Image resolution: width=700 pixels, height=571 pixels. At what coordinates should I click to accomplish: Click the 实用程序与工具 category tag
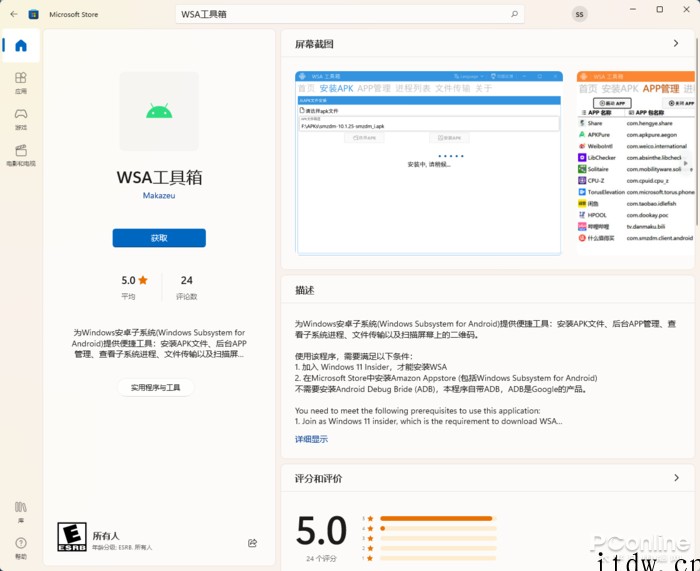point(155,388)
